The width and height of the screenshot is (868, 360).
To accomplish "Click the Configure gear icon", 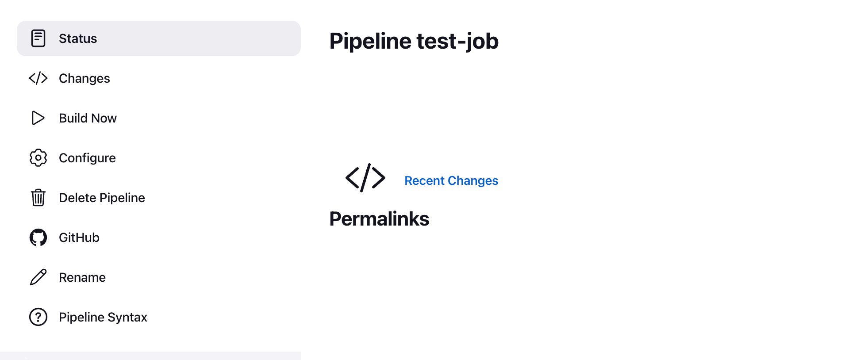I will click(x=38, y=158).
